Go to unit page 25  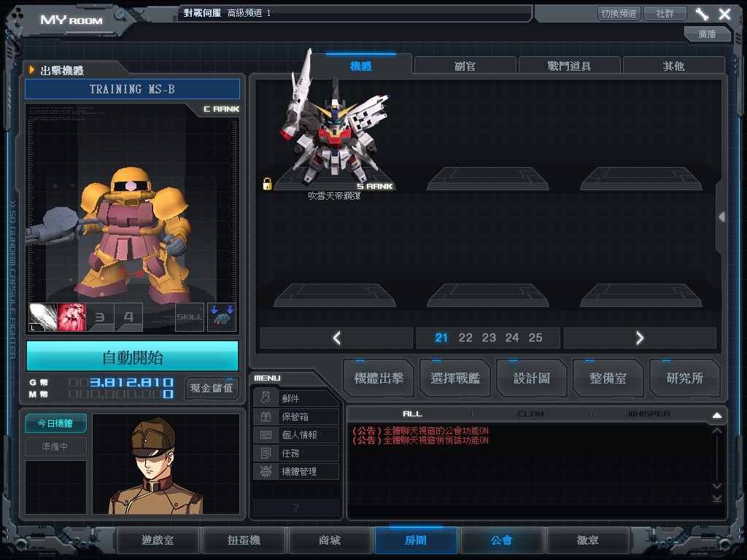pos(535,338)
